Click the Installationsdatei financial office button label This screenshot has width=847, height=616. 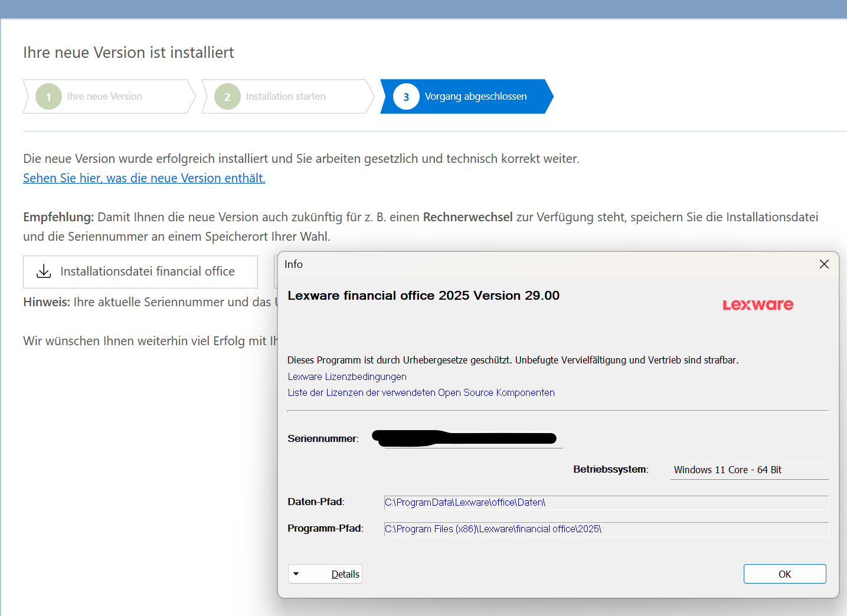pos(148,271)
